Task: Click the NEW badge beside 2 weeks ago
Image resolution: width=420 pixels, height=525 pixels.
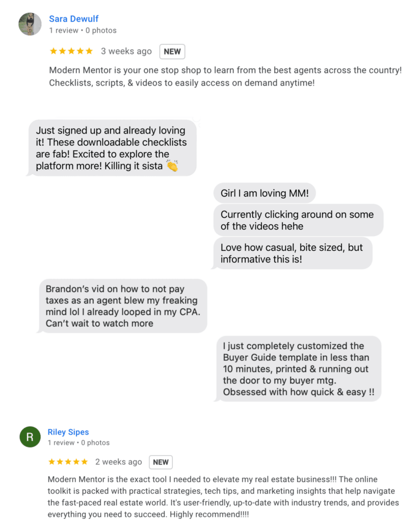Action: (x=161, y=462)
